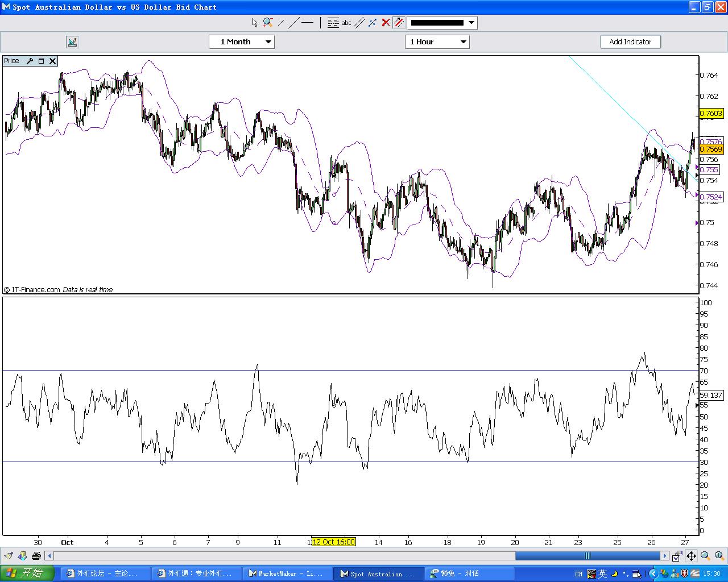This screenshot has width=728, height=582.
Task: Click the red X delete drawing tool
Action: [x=386, y=23]
